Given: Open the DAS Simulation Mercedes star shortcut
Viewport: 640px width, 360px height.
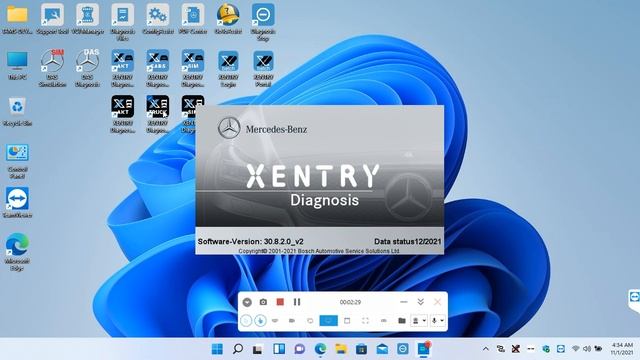Looking at the screenshot, I should click(x=52, y=68).
